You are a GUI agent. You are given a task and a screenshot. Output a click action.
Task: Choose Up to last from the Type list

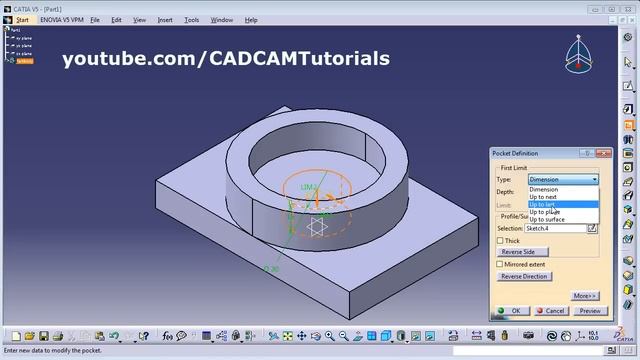pyautogui.click(x=563, y=204)
